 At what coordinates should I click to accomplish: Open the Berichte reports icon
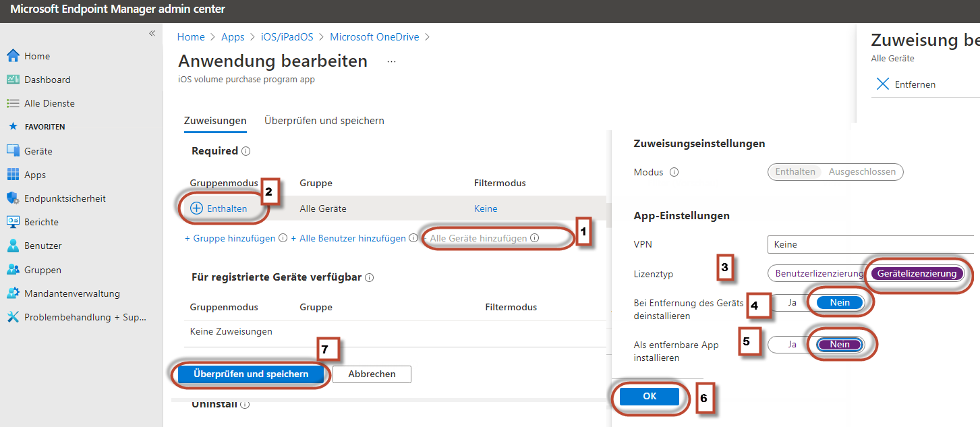pos(13,222)
